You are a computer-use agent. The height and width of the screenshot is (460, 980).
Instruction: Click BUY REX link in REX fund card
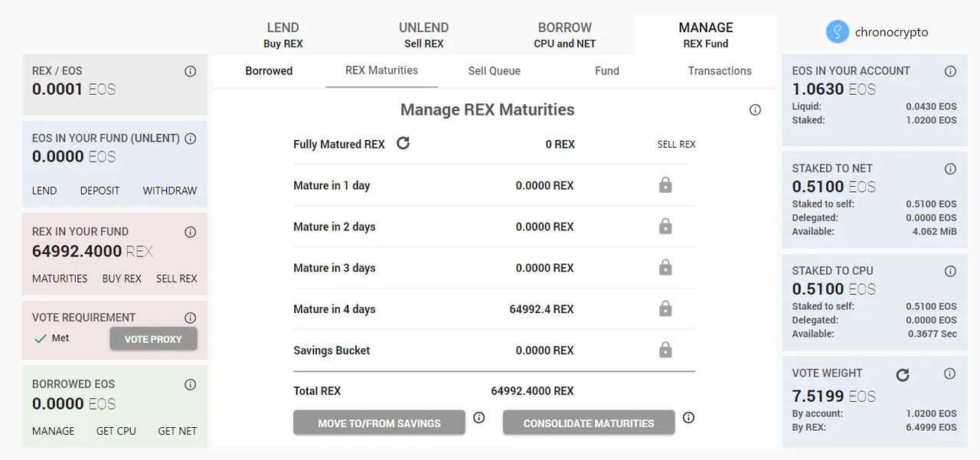click(122, 279)
